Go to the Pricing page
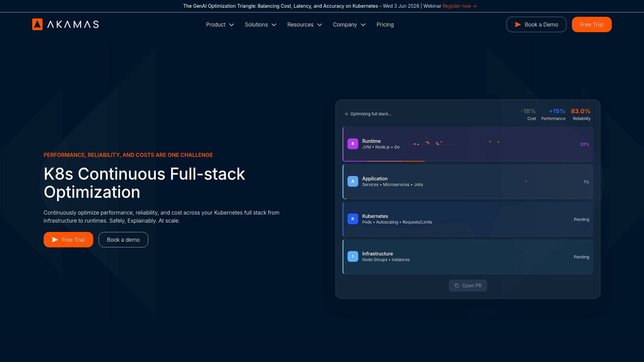Image resolution: width=644 pixels, height=362 pixels. 385,24
